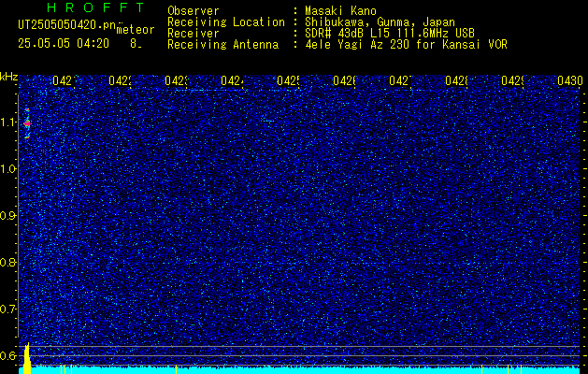Click the cyan power level bar at the bottom
The height and width of the screenshot is (374, 588).
(x=300, y=370)
